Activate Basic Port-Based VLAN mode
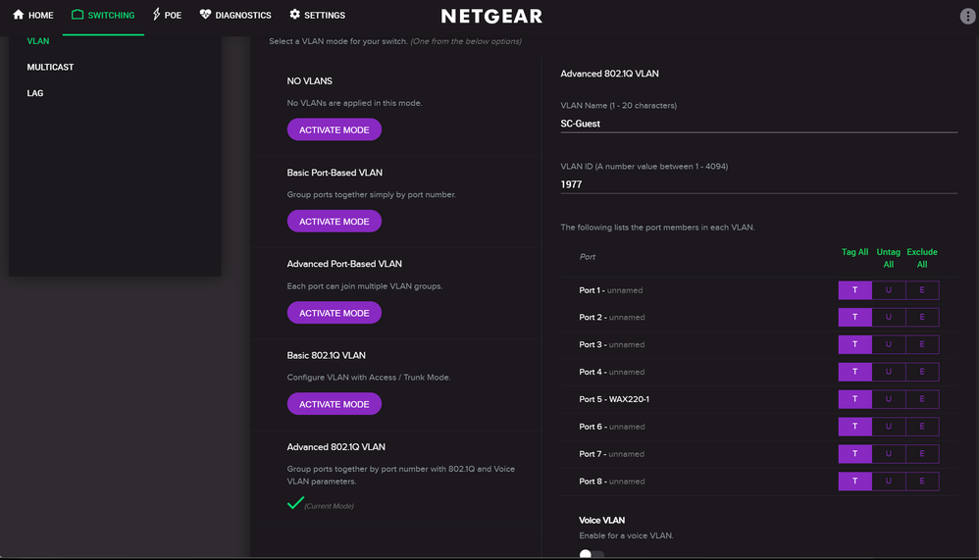The height and width of the screenshot is (560, 979). coord(334,222)
